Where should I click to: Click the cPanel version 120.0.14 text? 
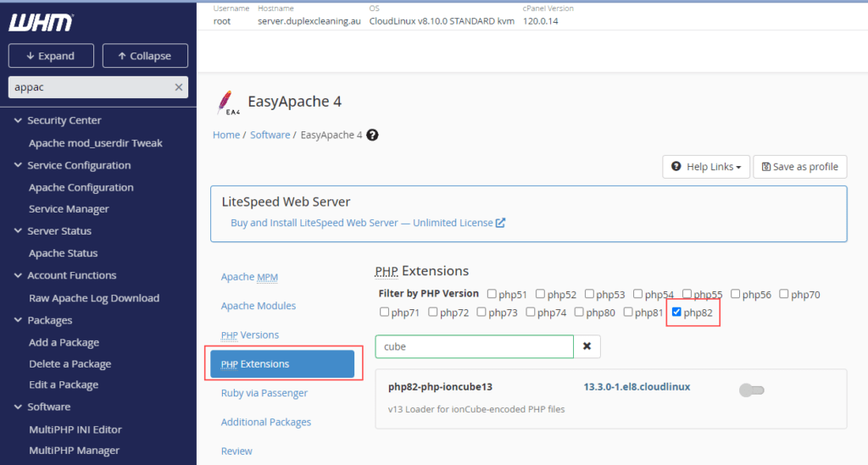[540, 21]
